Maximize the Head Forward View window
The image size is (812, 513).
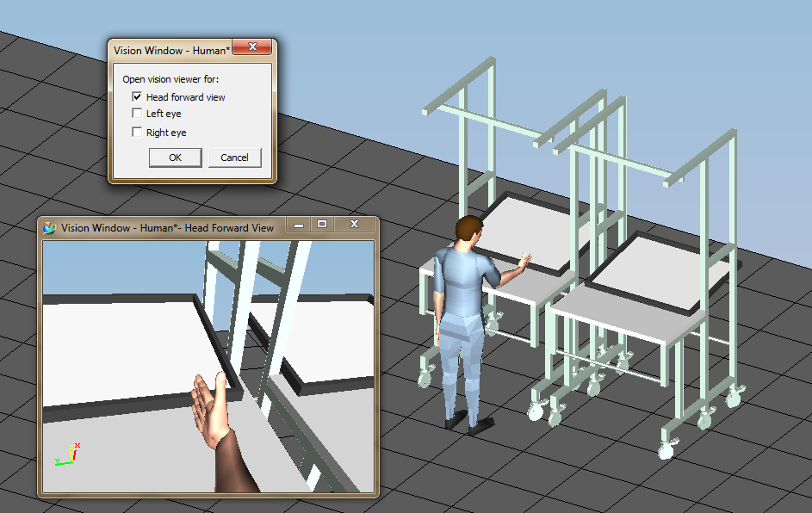(x=322, y=224)
